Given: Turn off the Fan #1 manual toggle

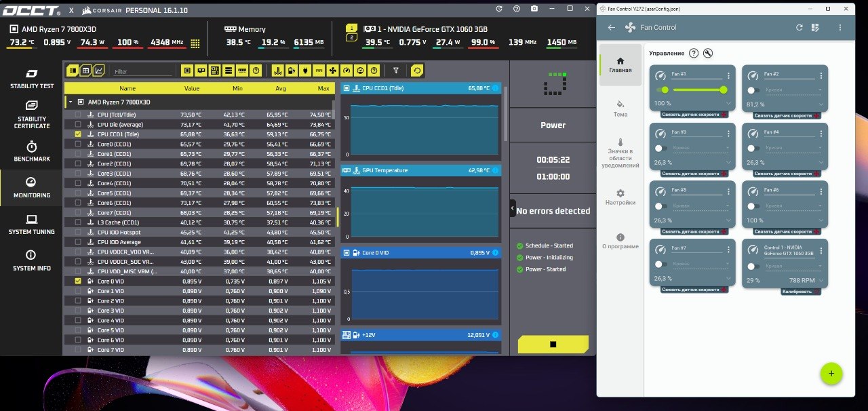Looking at the screenshot, I should [661, 90].
